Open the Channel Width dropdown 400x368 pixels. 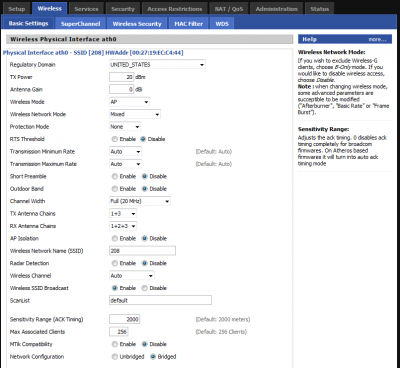(x=140, y=201)
